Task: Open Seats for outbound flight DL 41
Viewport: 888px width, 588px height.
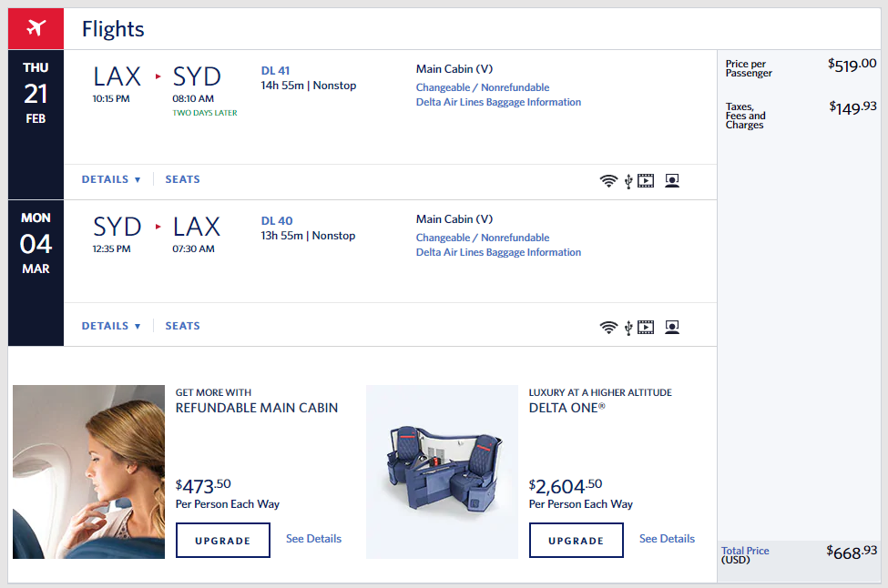Action: [x=182, y=179]
